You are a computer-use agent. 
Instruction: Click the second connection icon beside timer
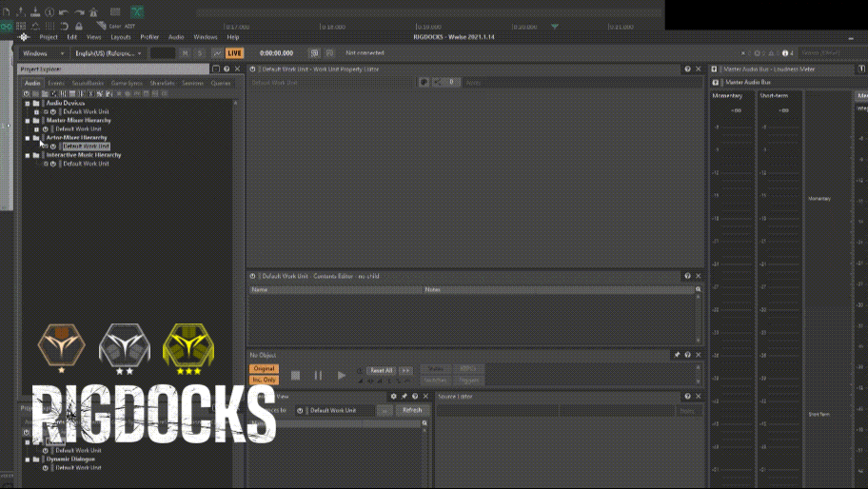(x=329, y=53)
